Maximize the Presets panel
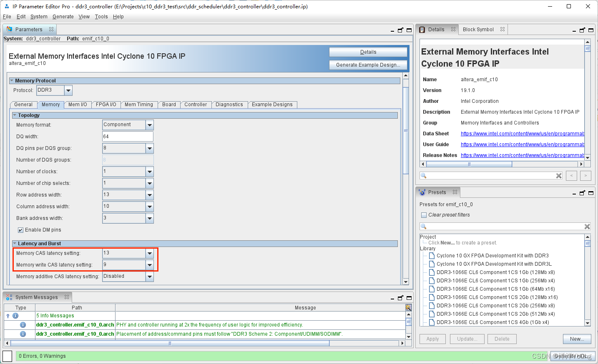This screenshot has width=598, height=364. click(x=591, y=193)
